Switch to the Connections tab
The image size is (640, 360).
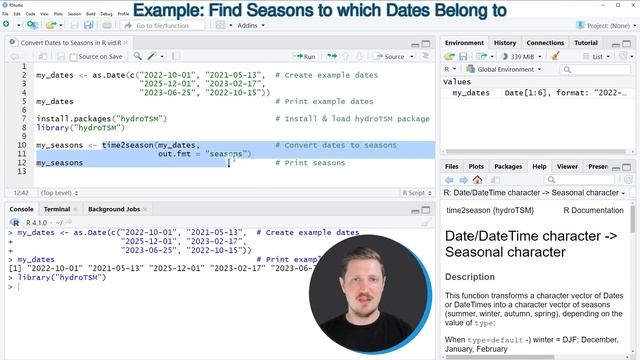pyautogui.click(x=545, y=42)
